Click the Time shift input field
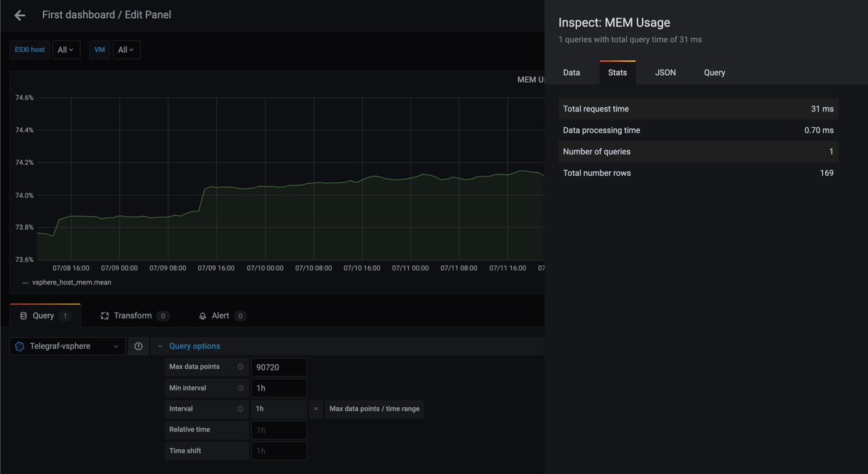The image size is (868, 474). 279,451
